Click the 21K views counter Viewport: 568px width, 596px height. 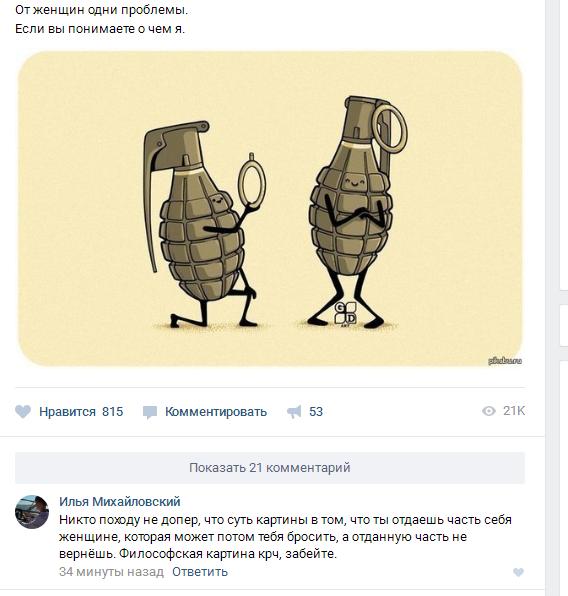pyautogui.click(x=514, y=411)
